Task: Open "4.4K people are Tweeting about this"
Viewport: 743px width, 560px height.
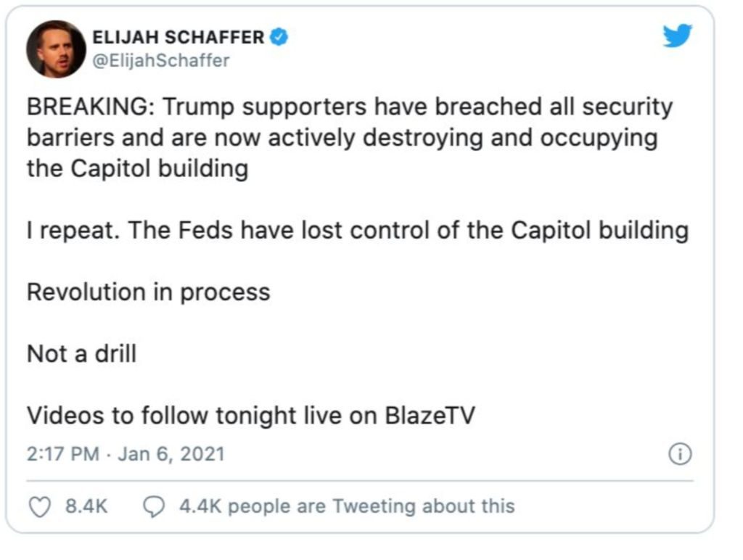Action: click(347, 506)
